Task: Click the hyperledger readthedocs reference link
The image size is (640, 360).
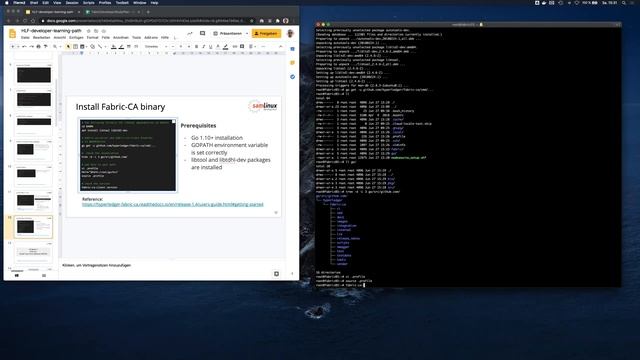Action: coord(173,204)
